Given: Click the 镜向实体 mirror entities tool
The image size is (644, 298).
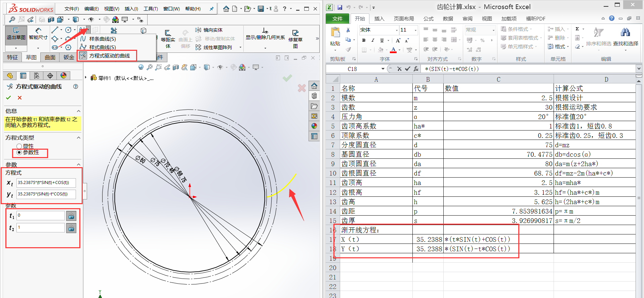Looking at the screenshot, I should [209, 30].
